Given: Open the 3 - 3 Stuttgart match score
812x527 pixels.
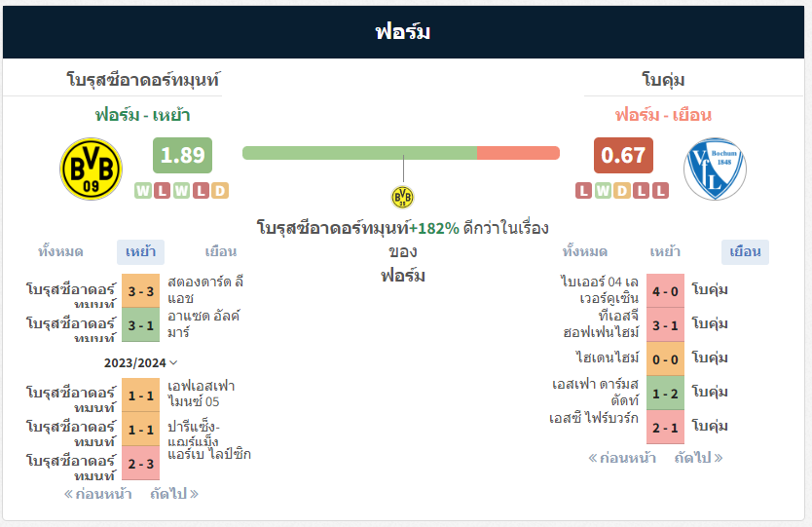Looking at the screenshot, I should coord(141,291).
